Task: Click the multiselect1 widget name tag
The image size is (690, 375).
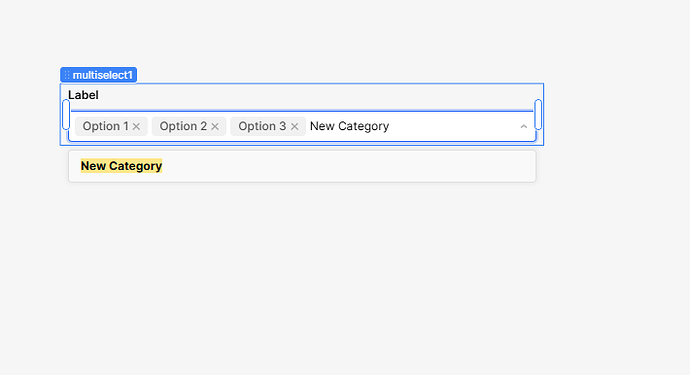Action: tap(99, 75)
